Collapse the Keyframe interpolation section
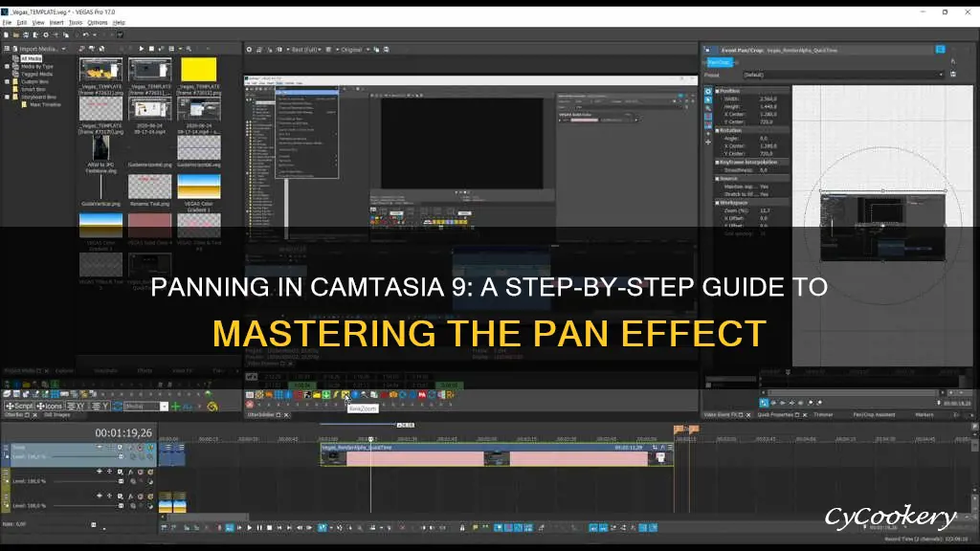Viewport: 980px width, 551px height. point(718,163)
